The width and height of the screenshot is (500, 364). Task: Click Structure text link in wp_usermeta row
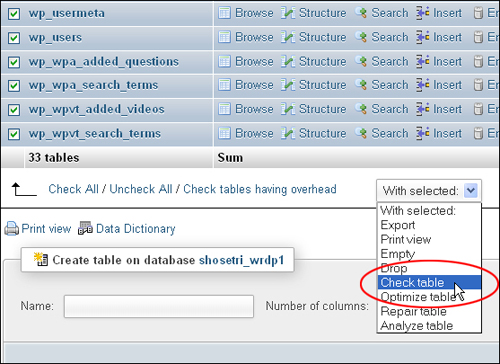(323, 13)
